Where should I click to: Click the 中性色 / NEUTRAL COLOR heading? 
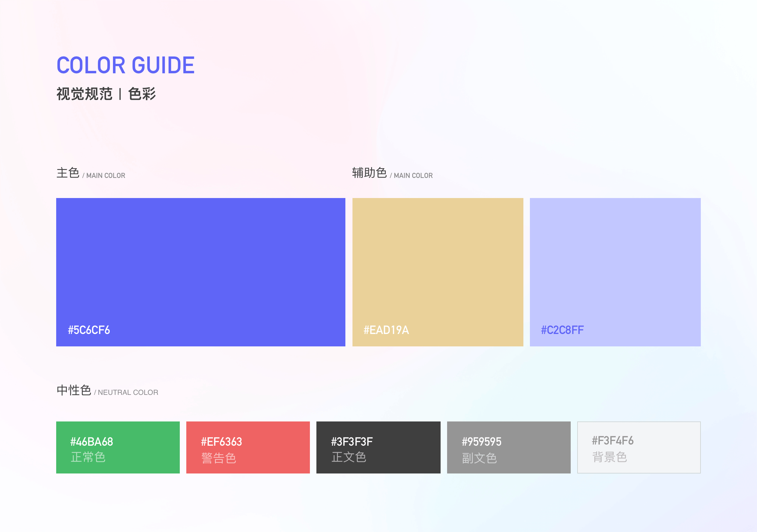click(x=107, y=391)
